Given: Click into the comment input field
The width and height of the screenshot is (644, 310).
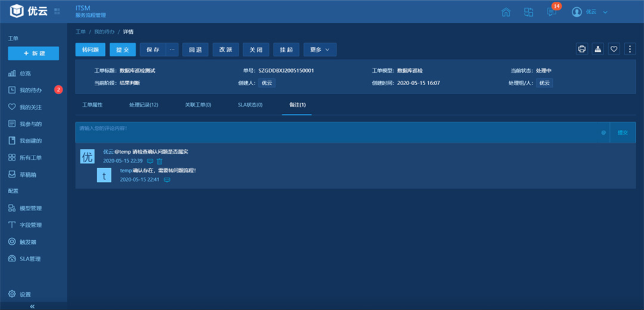Looking at the screenshot, I should click(x=334, y=132).
